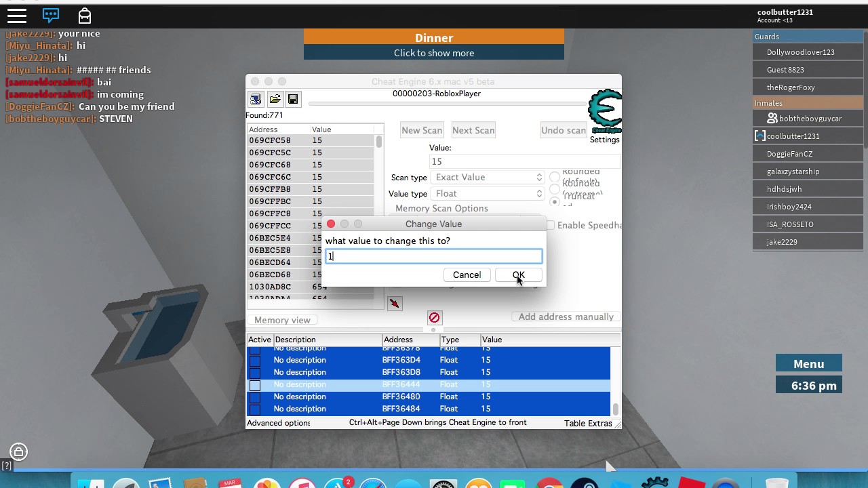The image size is (868, 488).
Task: Close the Change Value dialog with red button
Action: (x=331, y=224)
